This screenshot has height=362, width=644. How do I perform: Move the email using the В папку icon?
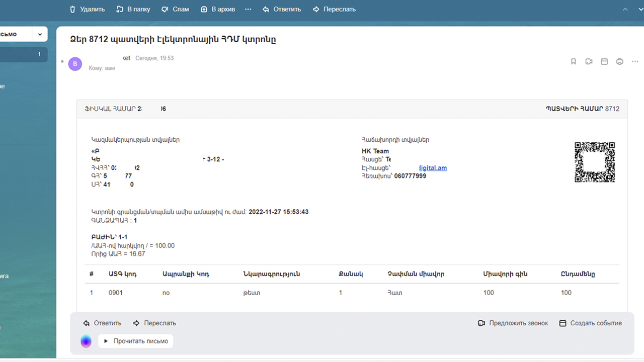coord(132,9)
